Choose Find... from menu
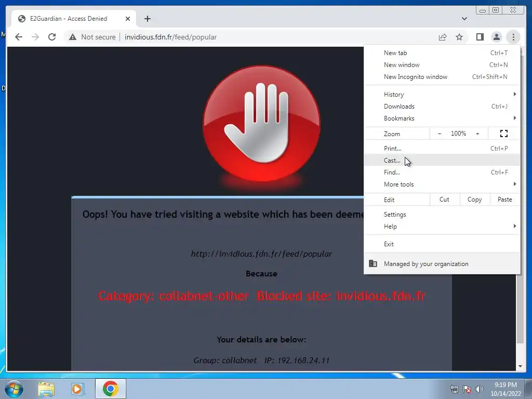The height and width of the screenshot is (399, 532). pyautogui.click(x=442, y=172)
